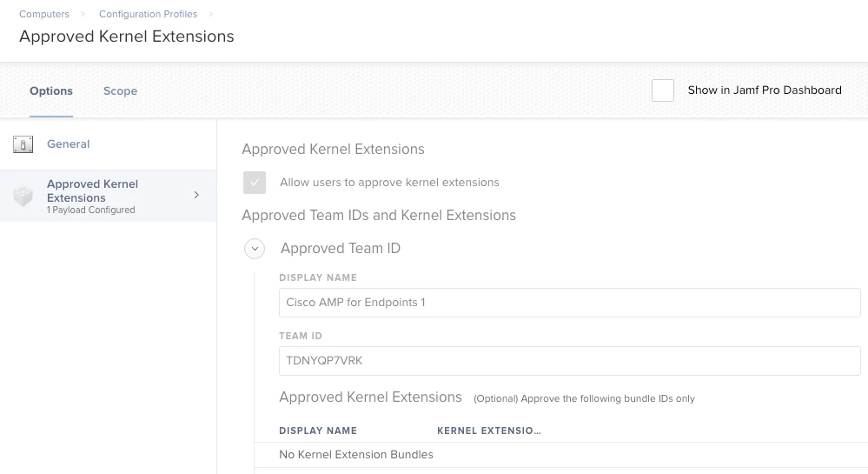Click the Display Name column header in table
Viewport: 868px width, 474px height.
pos(318,431)
